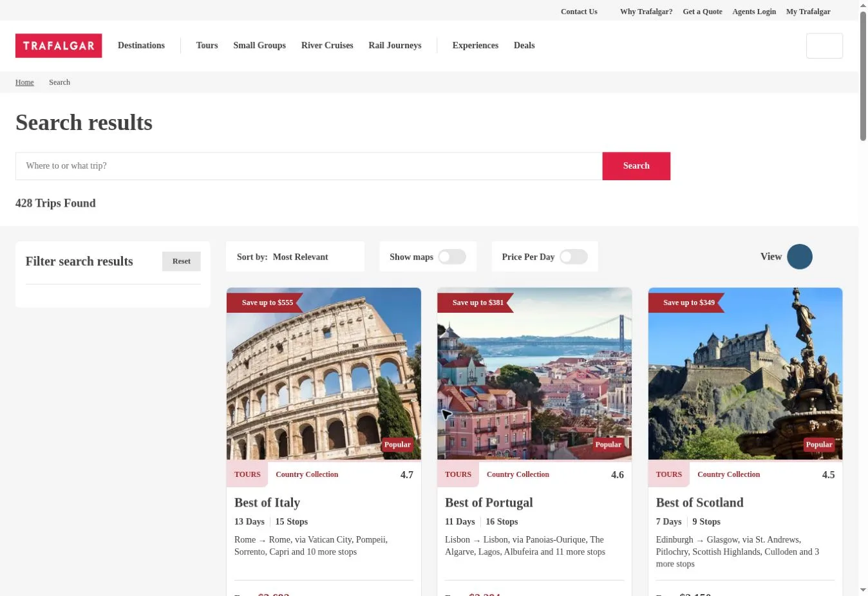This screenshot has height=596, width=868.
Task: Click the '428 Trips Found' text
Action: click(55, 203)
